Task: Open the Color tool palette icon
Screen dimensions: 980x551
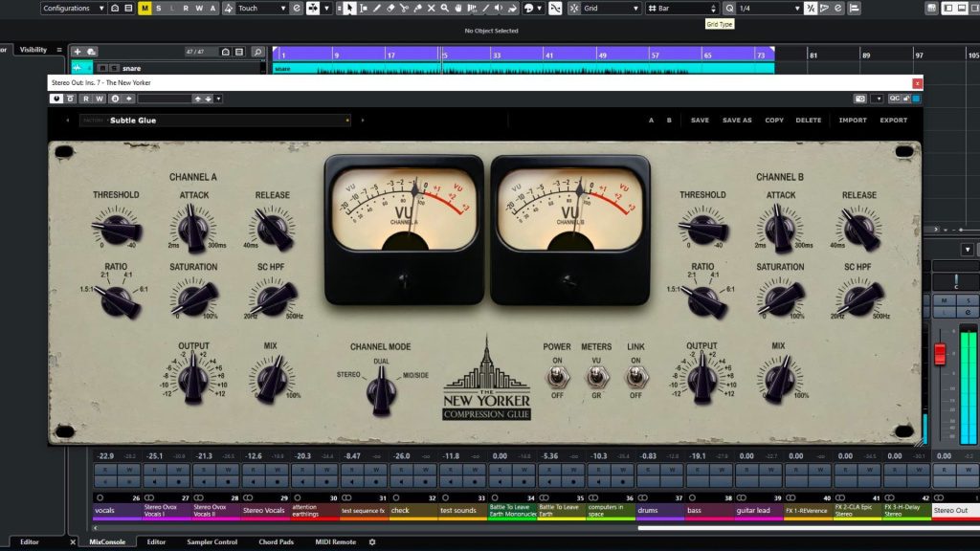Action: (x=528, y=8)
